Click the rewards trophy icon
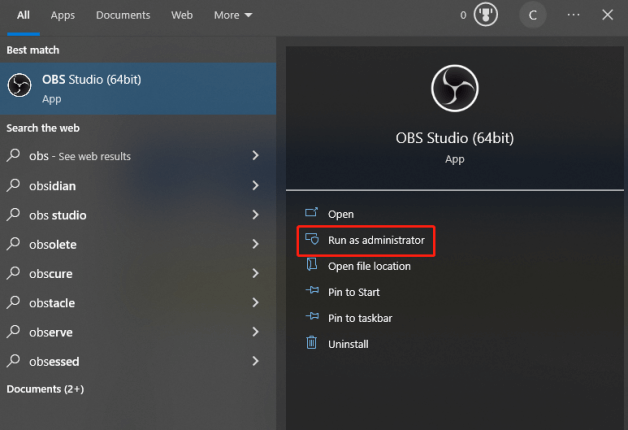The height and width of the screenshot is (430, 628). (485, 15)
